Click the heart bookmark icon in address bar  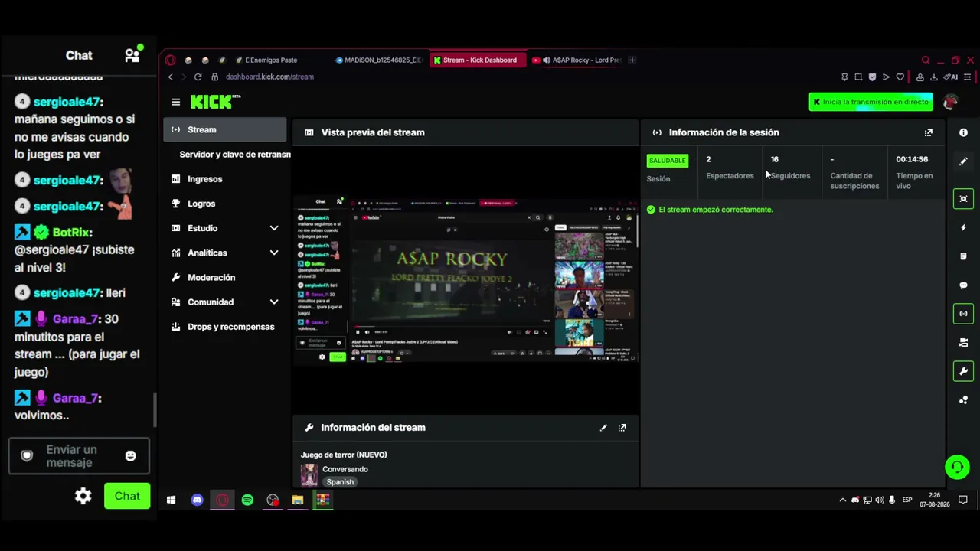click(900, 77)
